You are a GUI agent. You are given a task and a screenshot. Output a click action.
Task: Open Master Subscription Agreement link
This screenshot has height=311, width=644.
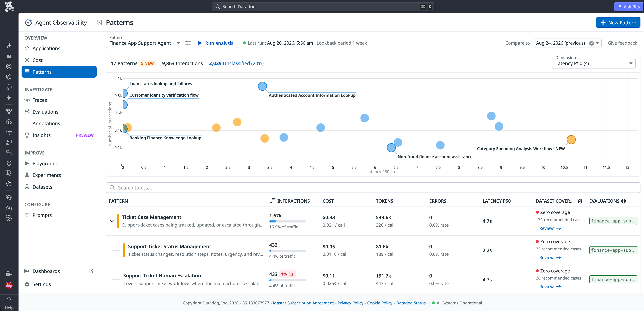click(x=303, y=303)
